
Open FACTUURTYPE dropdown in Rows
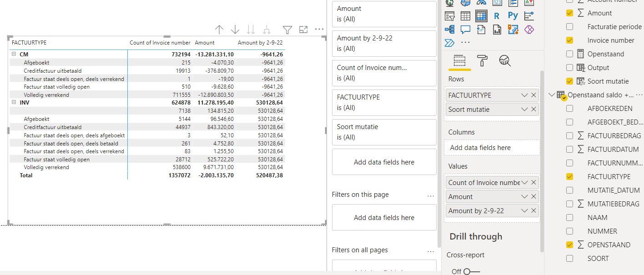pos(524,95)
